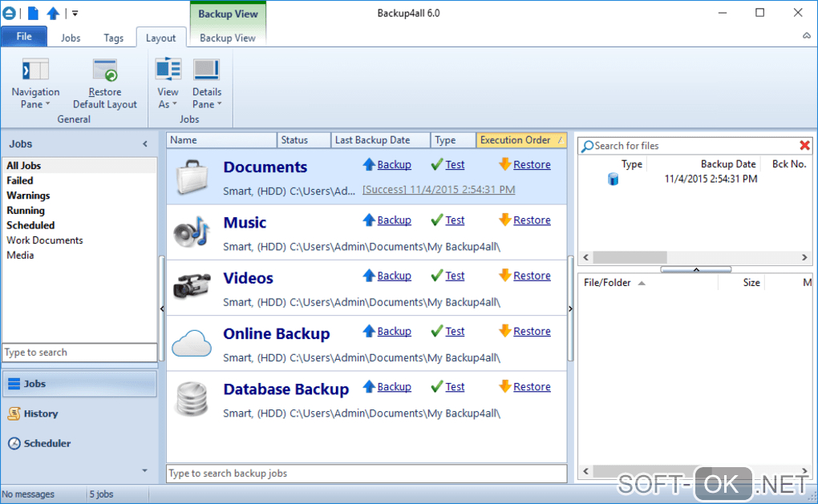
Task: Open the Success 11/4/2015 status link
Action: click(x=439, y=190)
